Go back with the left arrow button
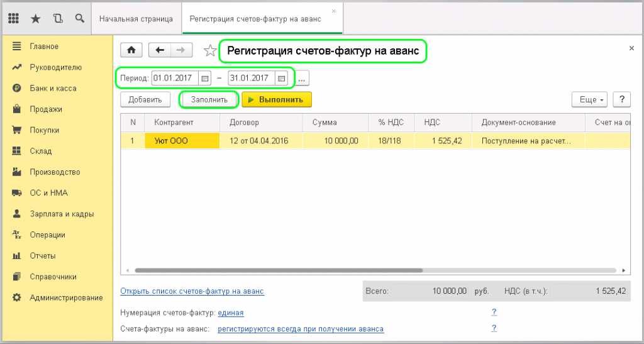Screen dimensions: 644x344 click(160, 51)
